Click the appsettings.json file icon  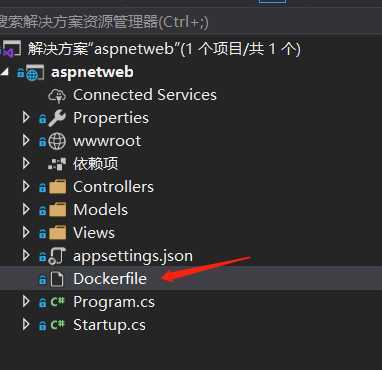(x=57, y=256)
